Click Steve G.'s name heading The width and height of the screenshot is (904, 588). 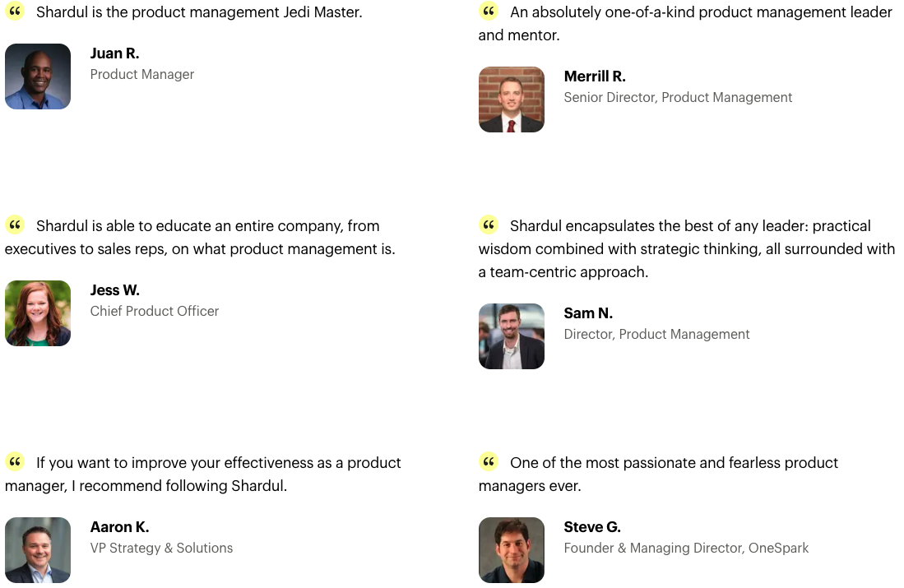pos(592,527)
